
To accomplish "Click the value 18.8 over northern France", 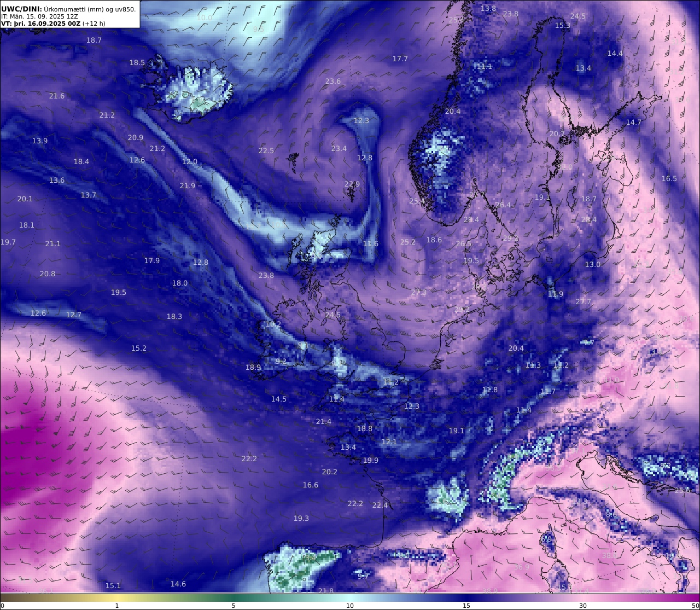I will pyautogui.click(x=365, y=429).
